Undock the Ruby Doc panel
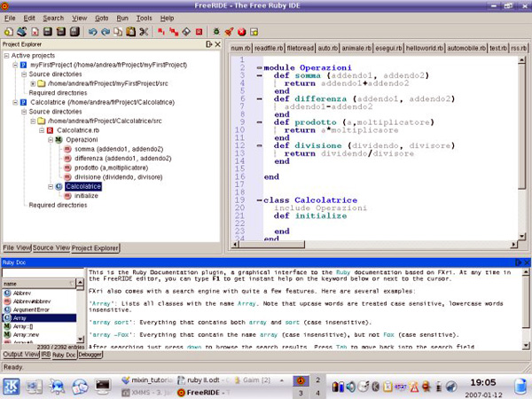This screenshot has width=532, height=399. point(518,262)
